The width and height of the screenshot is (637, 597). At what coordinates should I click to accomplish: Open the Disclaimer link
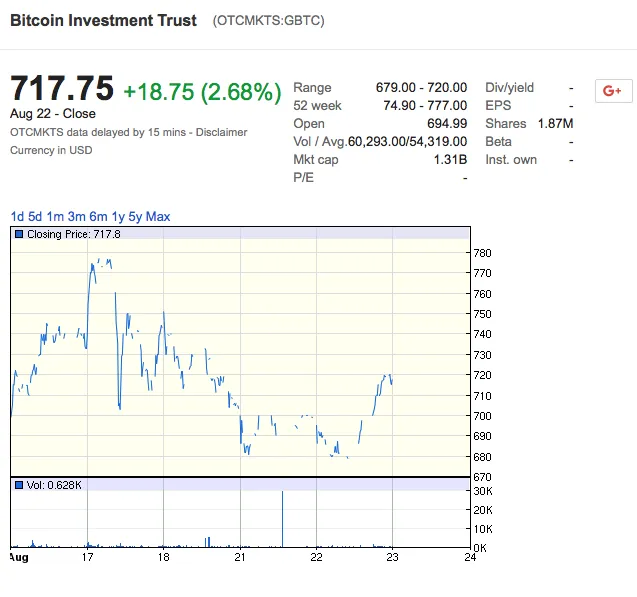pos(221,132)
